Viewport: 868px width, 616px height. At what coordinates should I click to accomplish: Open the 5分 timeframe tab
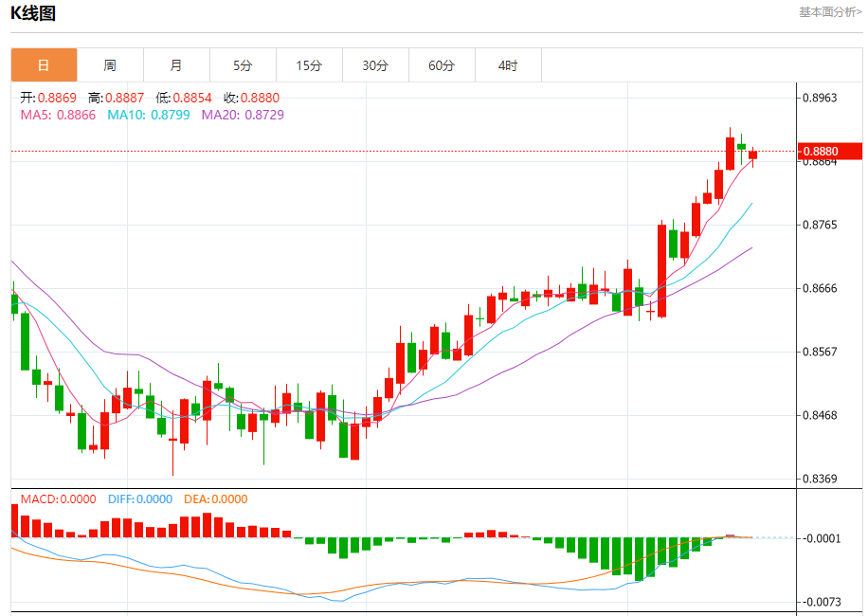[243, 65]
